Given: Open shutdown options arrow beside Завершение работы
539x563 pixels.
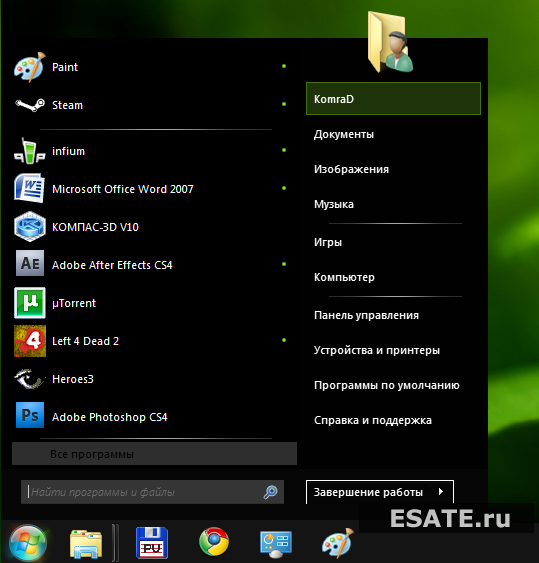Looking at the screenshot, I should click(x=441, y=492).
